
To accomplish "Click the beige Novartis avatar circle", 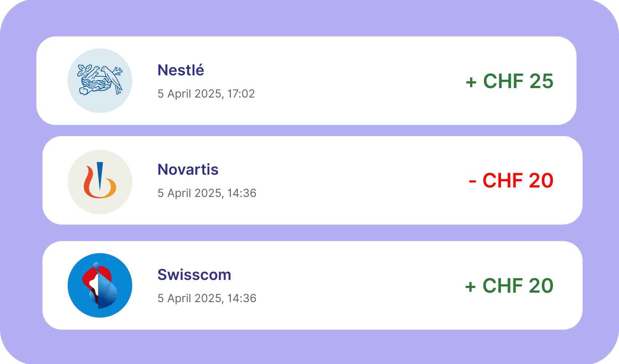I will tap(100, 182).
